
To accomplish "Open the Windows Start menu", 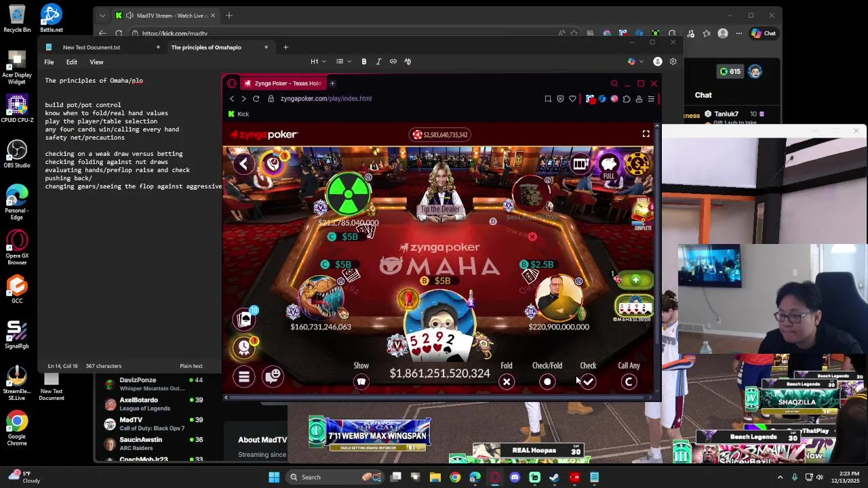I will point(274,477).
